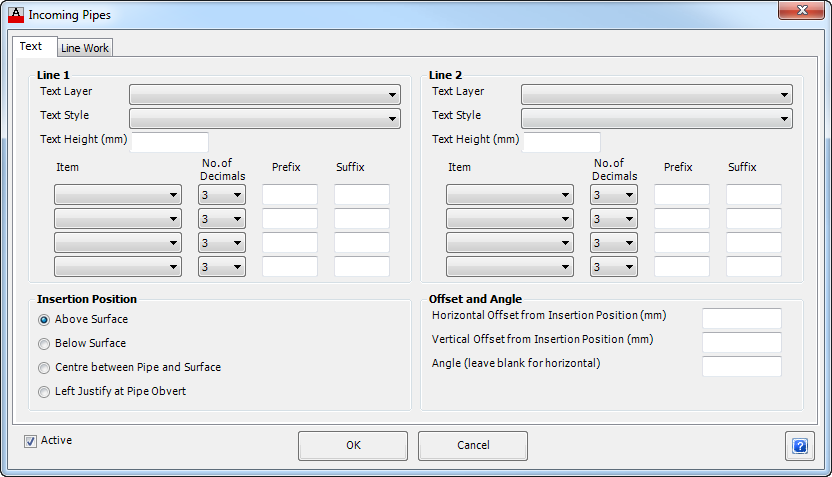Click Line 1 Text Height input field

[170, 142]
